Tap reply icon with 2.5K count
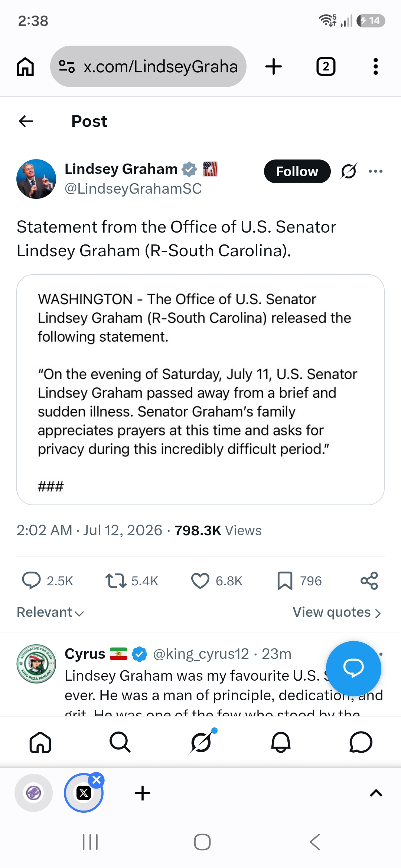This screenshot has width=401, height=868. click(32, 581)
